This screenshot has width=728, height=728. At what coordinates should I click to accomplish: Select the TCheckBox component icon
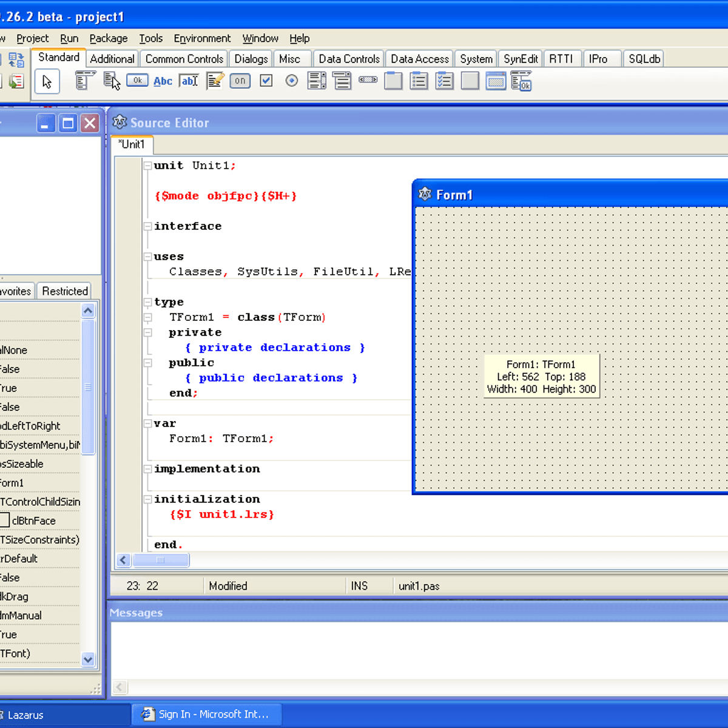(266, 81)
